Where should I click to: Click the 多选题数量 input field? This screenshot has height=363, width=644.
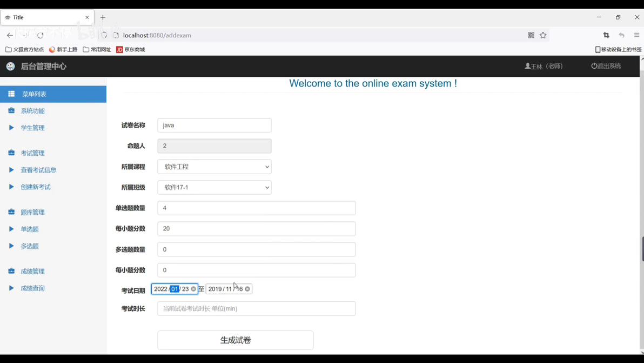point(256,249)
